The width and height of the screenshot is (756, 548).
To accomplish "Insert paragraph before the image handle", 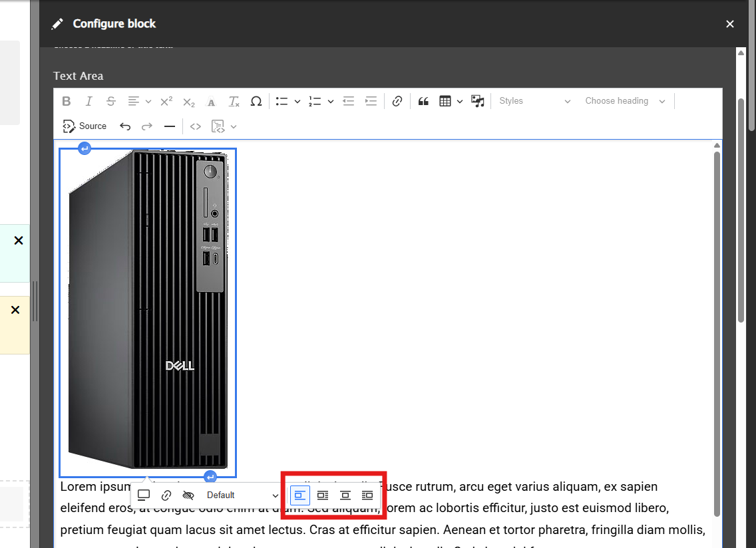I will click(x=85, y=148).
